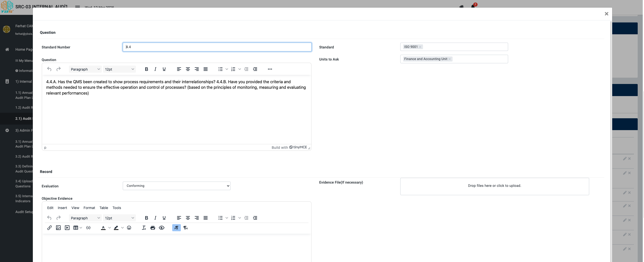
Task: Open the Insert menu in evidence editor
Action: [62, 208]
